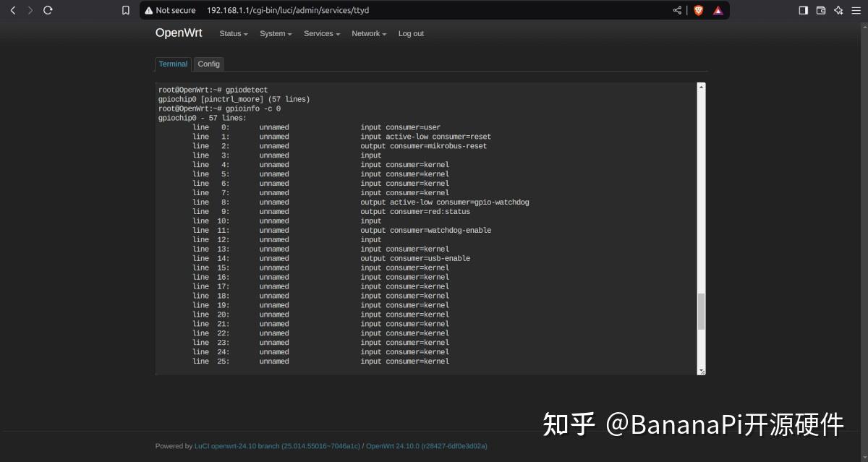868x462 pixels.
Task: Open Brave Rewards via the triangle icon
Action: click(x=718, y=10)
